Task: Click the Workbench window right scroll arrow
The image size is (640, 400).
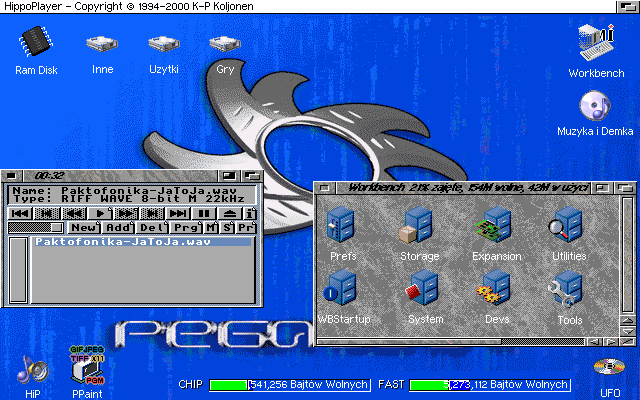Action: (611, 342)
